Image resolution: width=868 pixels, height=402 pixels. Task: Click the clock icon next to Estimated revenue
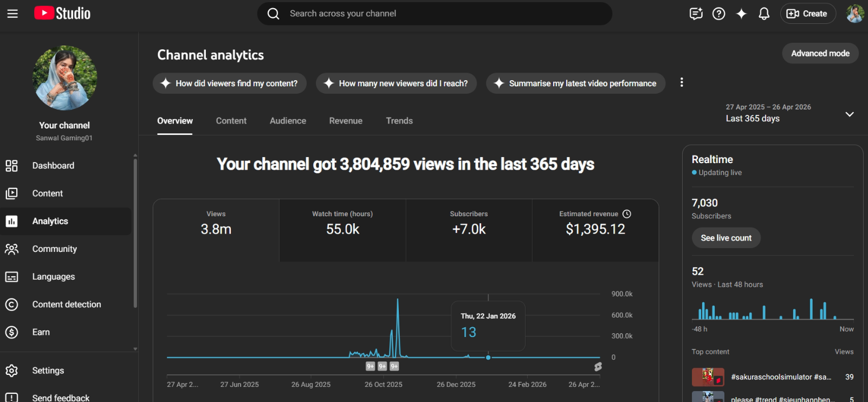pyautogui.click(x=627, y=214)
